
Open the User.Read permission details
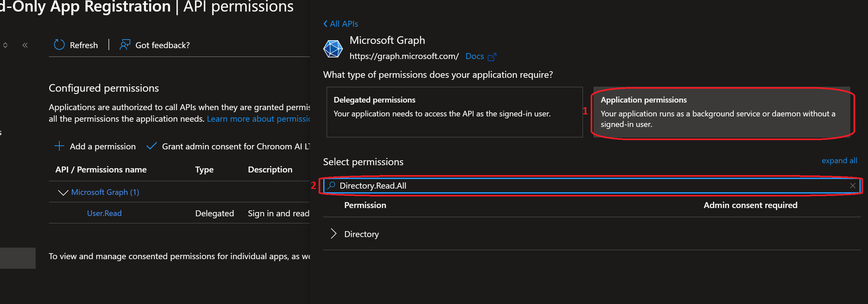point(104,213)
